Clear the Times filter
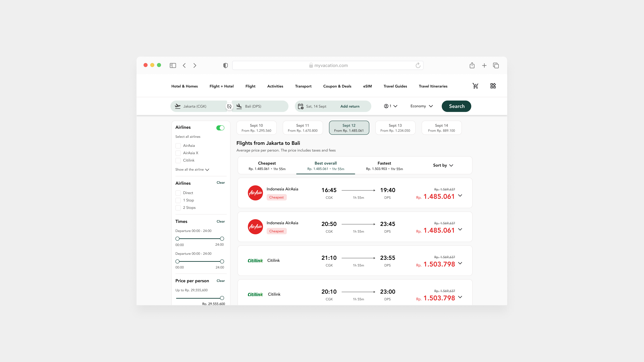 coord(220,222)
